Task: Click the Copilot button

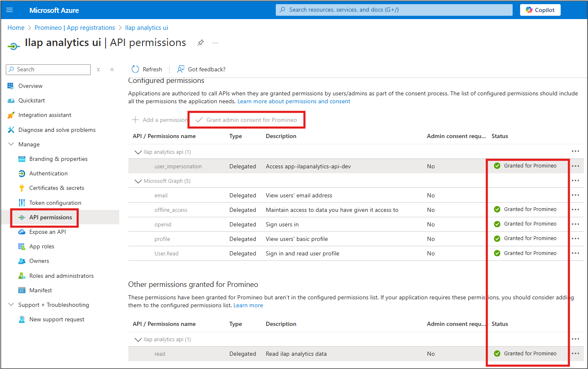Action: tap(540, 10)
